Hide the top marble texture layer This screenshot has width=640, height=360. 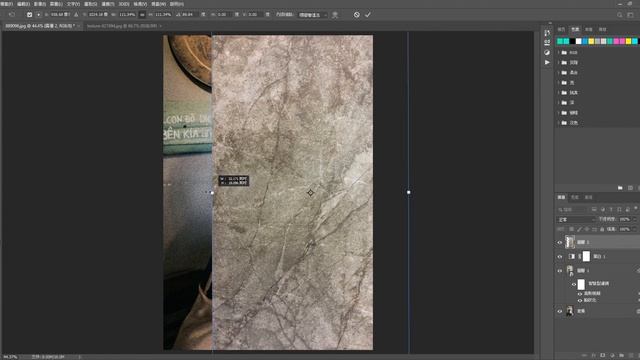[560, 242]
